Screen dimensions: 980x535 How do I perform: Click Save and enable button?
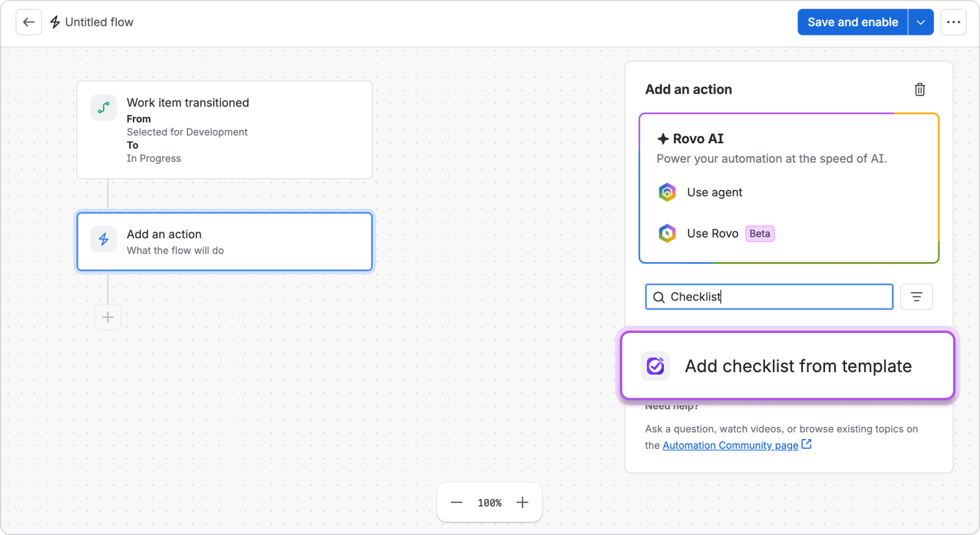pos(853,22)
